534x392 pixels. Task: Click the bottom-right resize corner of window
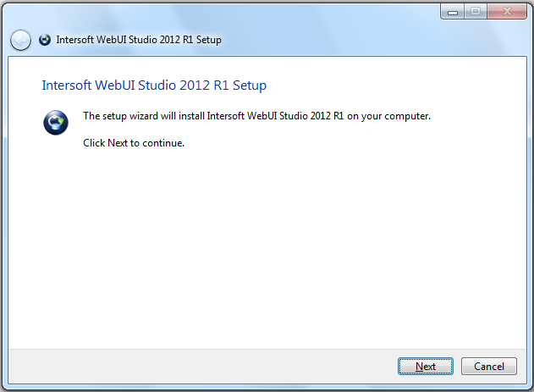[530, 388]
